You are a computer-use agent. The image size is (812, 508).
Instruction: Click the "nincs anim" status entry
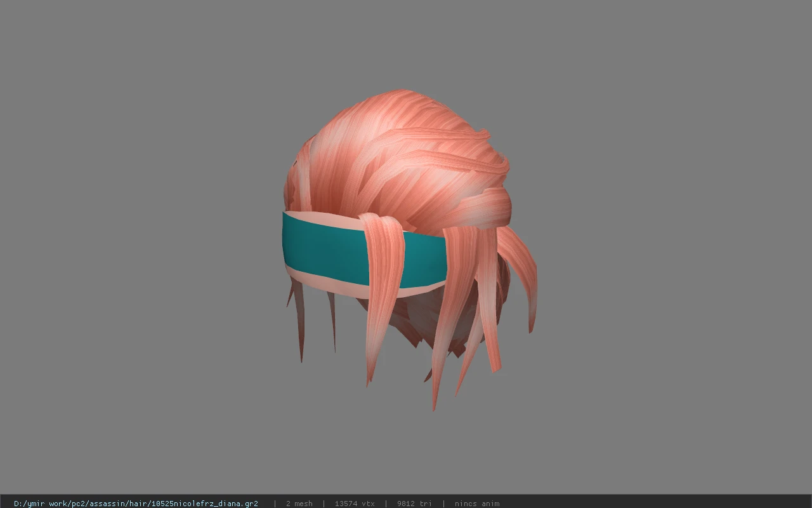click(x=477, y=504)
